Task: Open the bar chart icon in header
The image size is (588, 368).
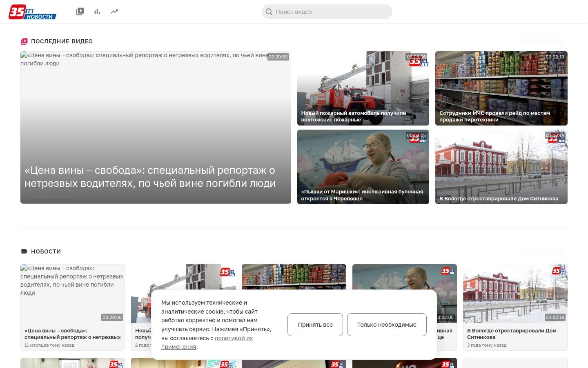Action: tap(97, 11)
